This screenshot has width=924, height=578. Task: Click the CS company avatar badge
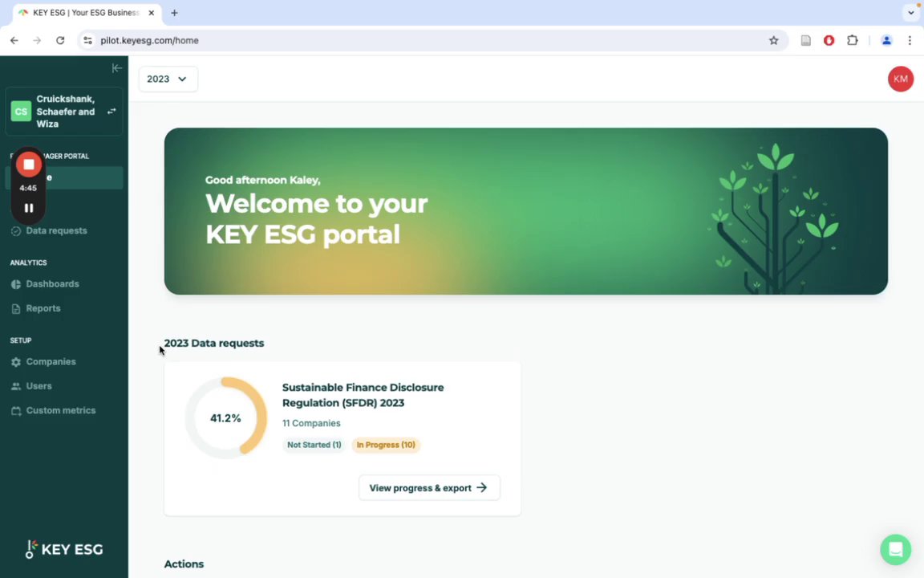(21, 111)
